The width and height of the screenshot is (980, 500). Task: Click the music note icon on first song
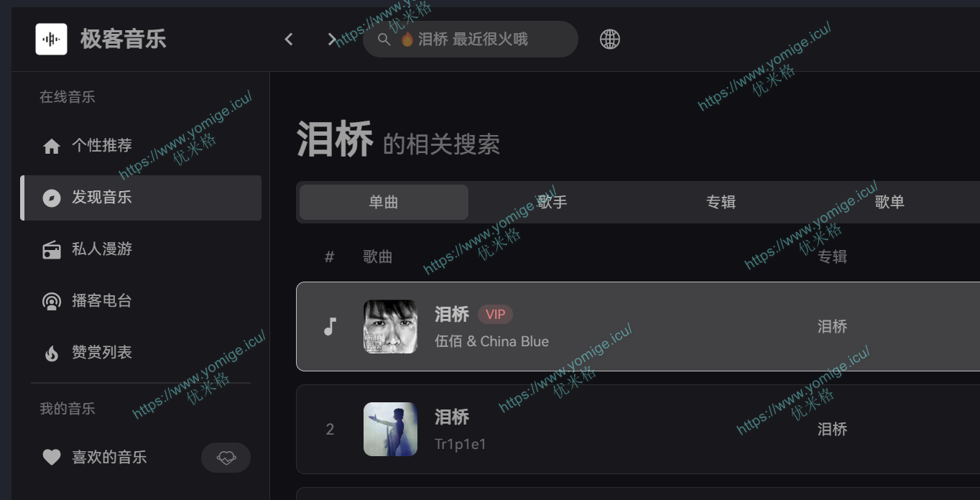(x=330, y=327)
